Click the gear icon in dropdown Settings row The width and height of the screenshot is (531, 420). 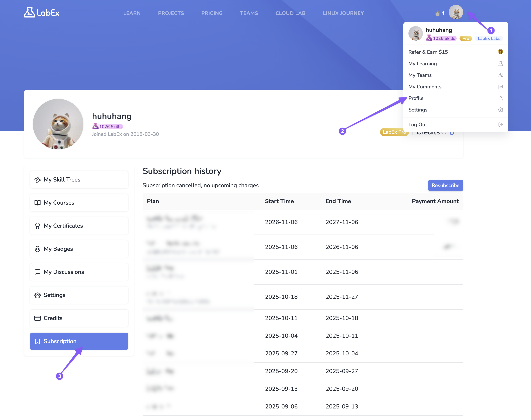pyautogui.click(x=500, y=110)
